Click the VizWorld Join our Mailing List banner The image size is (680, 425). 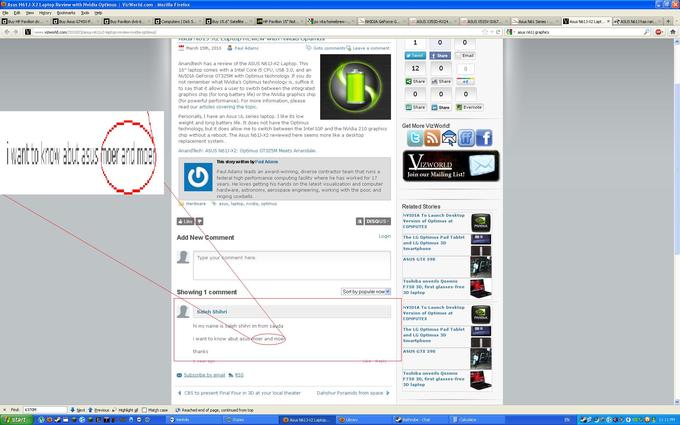(451, 166)
